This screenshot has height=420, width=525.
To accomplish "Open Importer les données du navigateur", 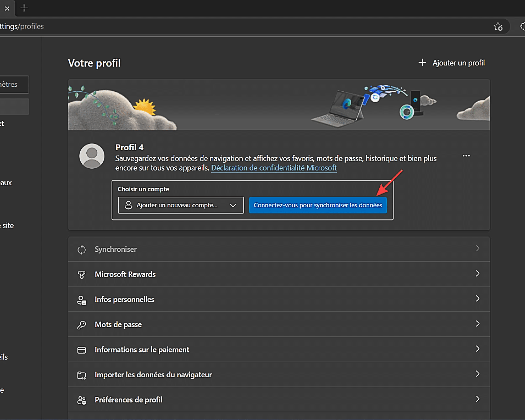I will click(279, 374).
